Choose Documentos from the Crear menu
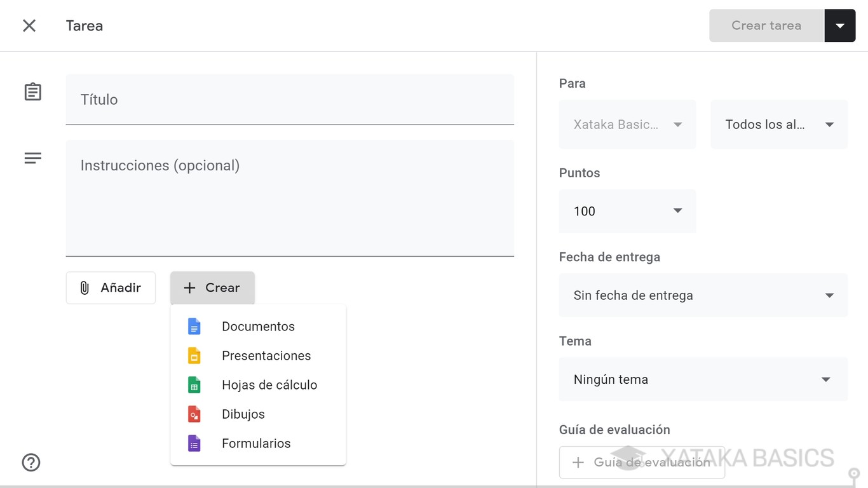This screenshot has width=868, height=488. [258, 326]
